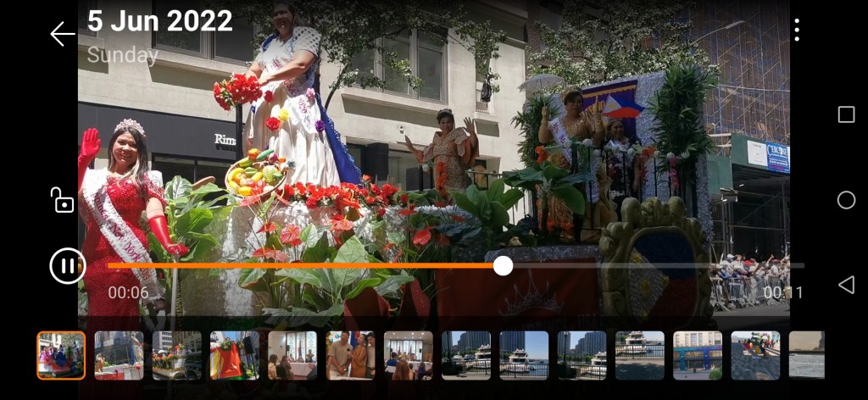Click the white seek bar handle
868x400 pixels.
[x=503, y=266]
